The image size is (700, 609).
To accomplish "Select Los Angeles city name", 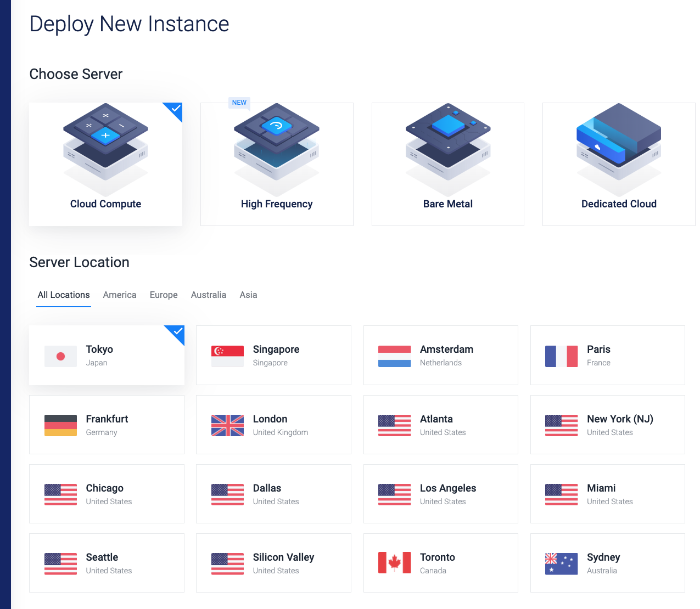I will coord(448,488).
